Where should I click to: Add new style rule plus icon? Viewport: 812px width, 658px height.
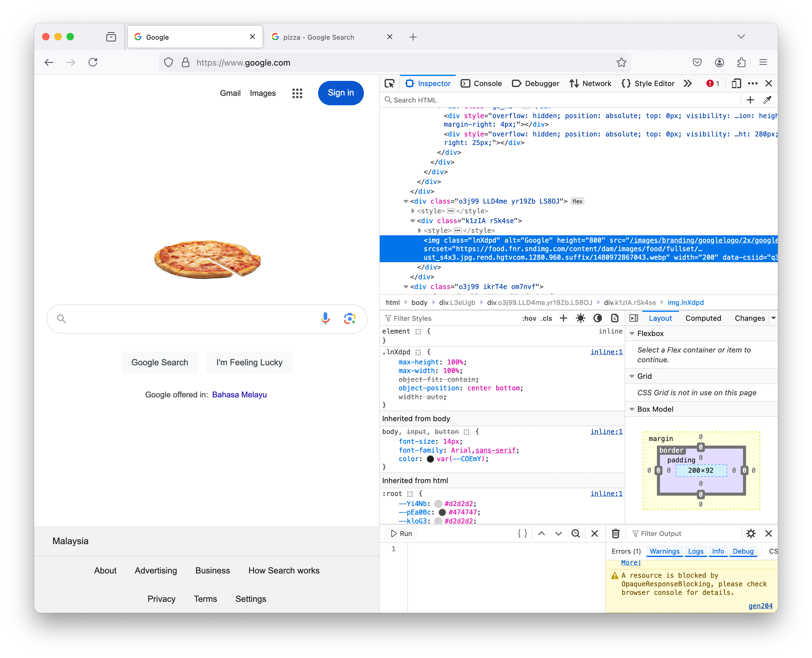point(564,318)
